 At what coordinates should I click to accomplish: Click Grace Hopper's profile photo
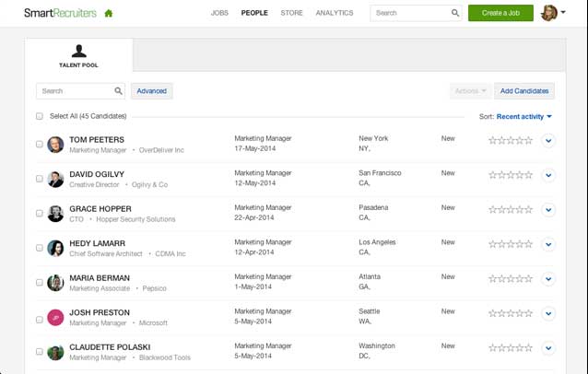[55, 214]
